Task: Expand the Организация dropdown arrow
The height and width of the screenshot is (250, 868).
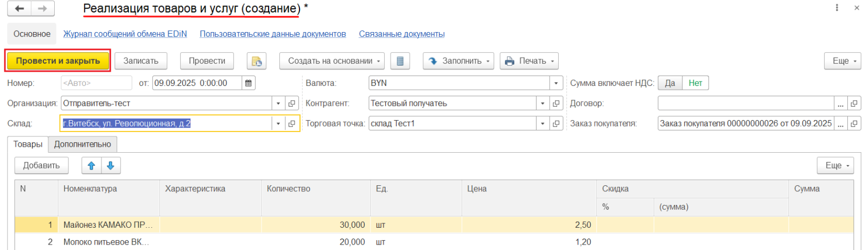Action: pos(278,103)
